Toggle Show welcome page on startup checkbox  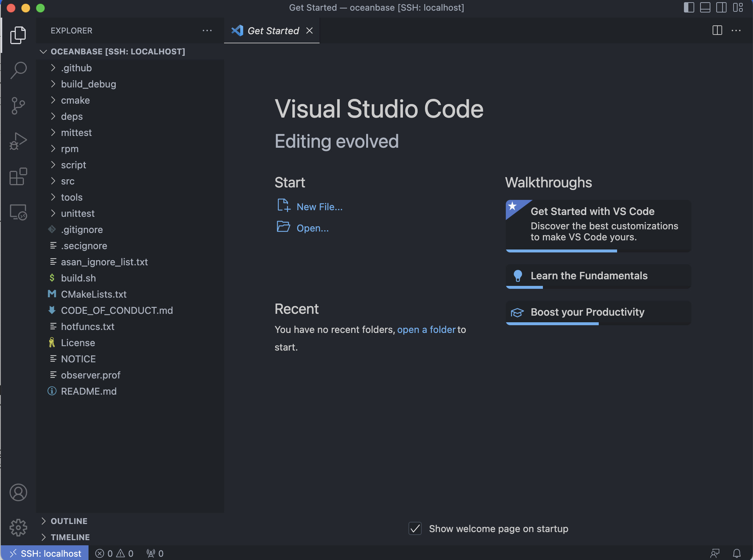click(x=415, y=528)
